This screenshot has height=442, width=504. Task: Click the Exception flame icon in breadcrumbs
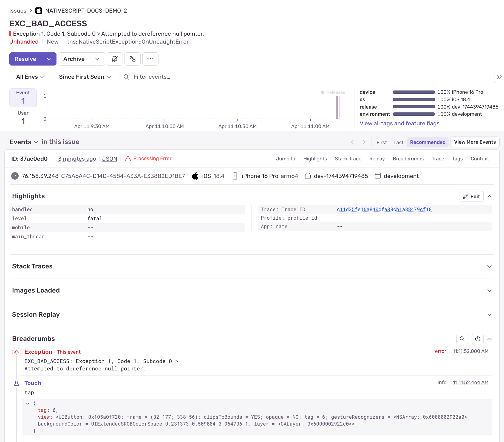[x=16, y=352]
